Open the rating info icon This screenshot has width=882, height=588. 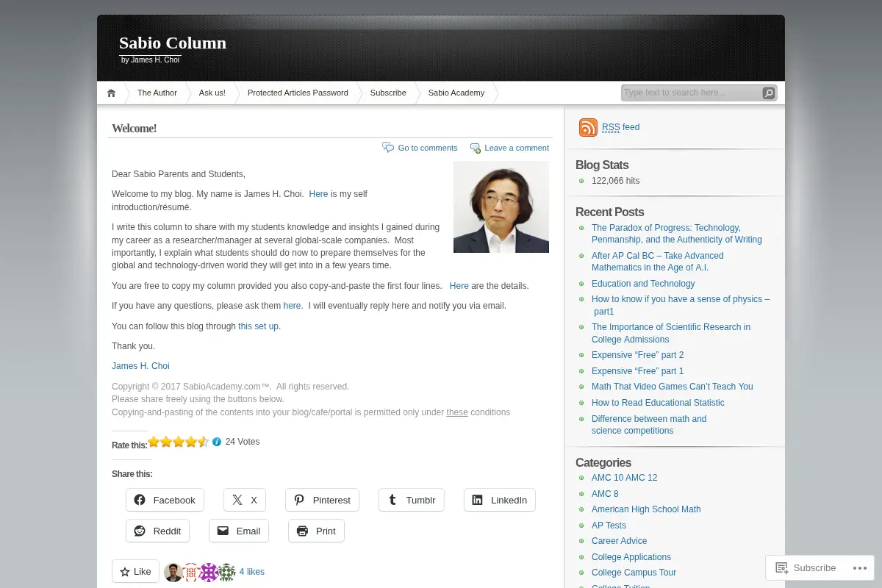[217, 442]
